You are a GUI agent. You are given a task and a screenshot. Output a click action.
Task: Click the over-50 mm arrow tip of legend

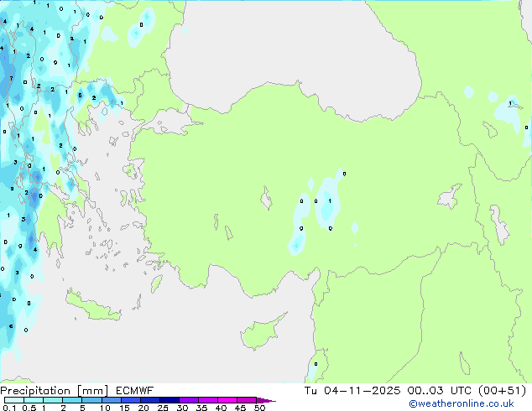click(266, 400)
